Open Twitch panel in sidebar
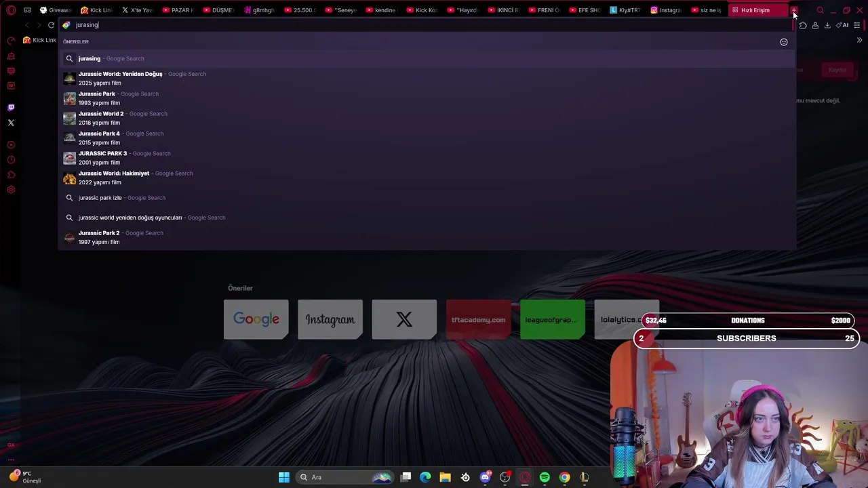The image size is (868, 488). tap(11, 108)
